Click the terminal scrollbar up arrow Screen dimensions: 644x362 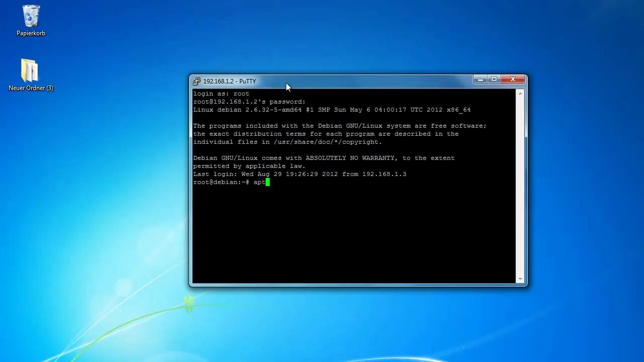pyautogui.click(x=520, y=94)
